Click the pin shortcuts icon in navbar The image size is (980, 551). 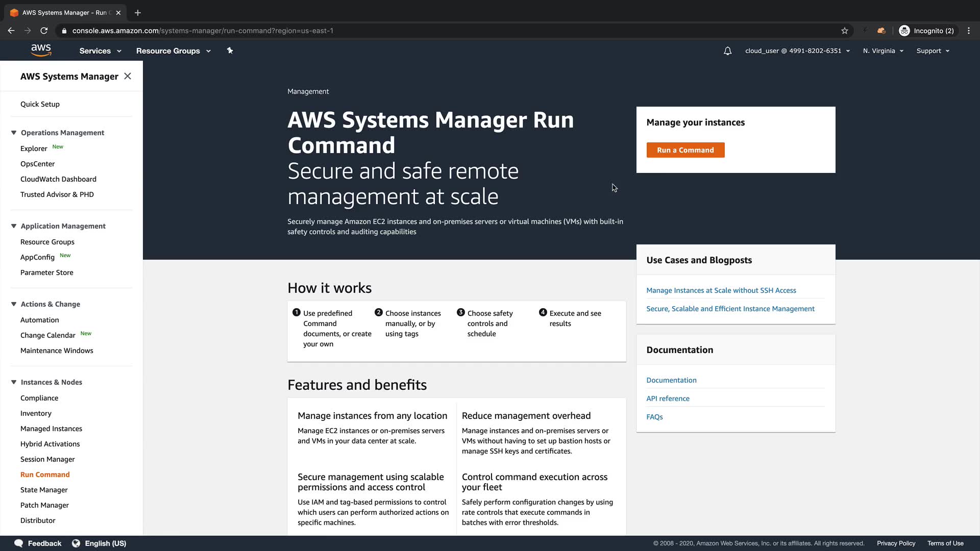tap(230, 51)
